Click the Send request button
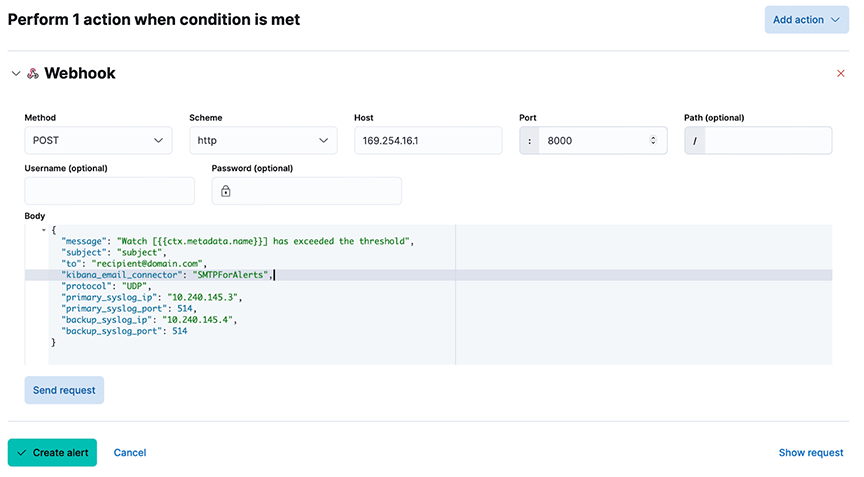 tap(64, 390)
